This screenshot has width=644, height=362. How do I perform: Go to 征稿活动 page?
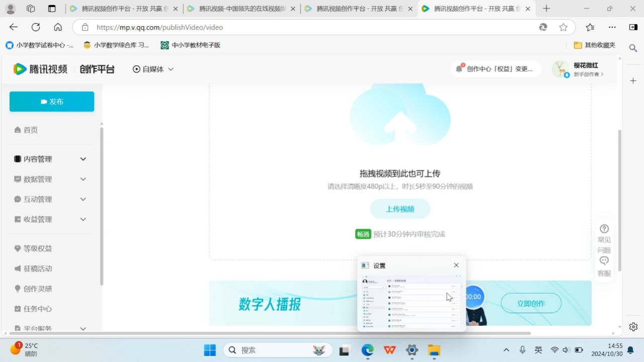coord(38,268)
